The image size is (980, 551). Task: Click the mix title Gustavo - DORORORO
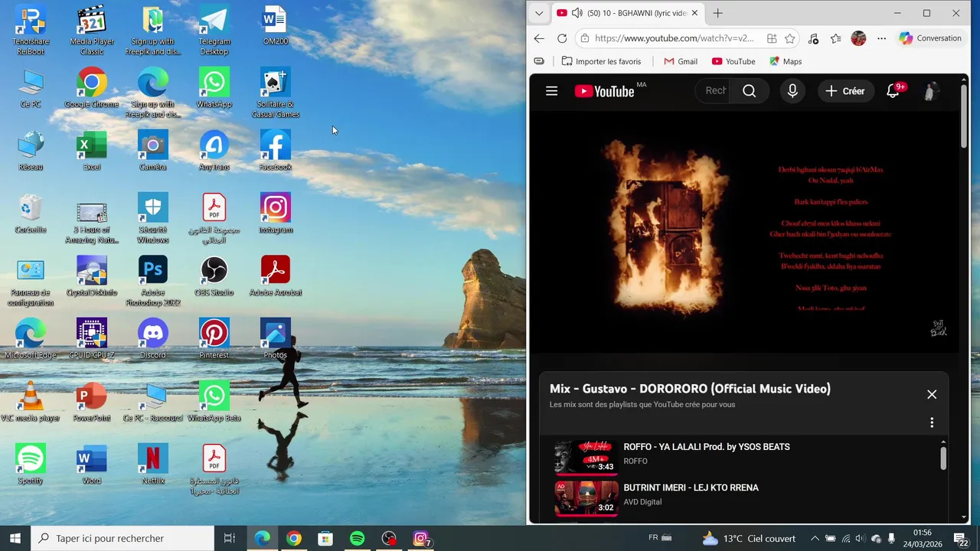coord(690,389)
